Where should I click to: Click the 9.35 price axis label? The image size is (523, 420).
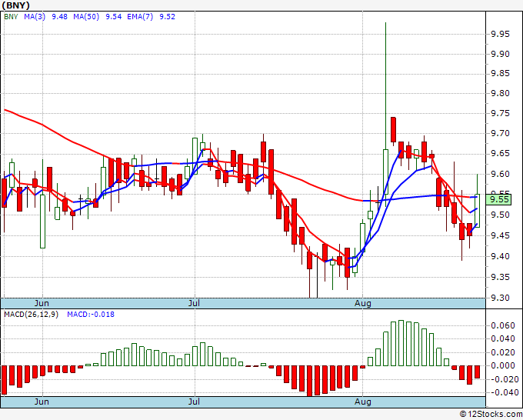coord(500,277)
